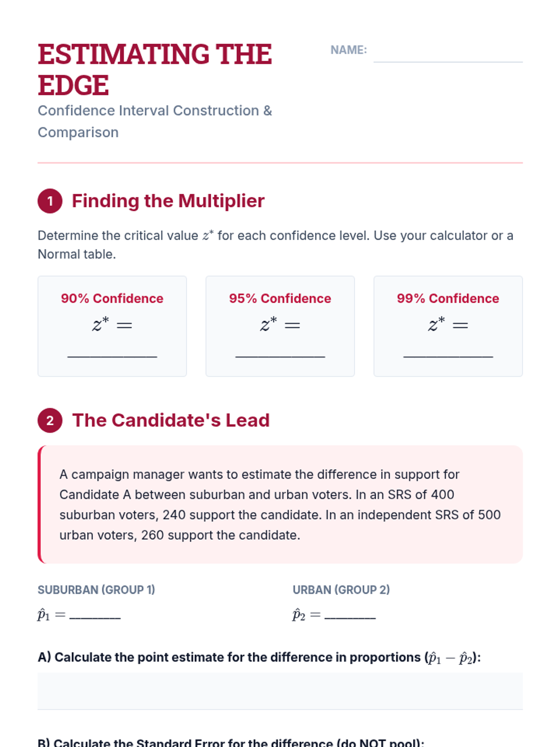Click the point estimate answer box
The height and width of the screenshot is (747, 560).
pyautogui.click(x=280, y=691)
